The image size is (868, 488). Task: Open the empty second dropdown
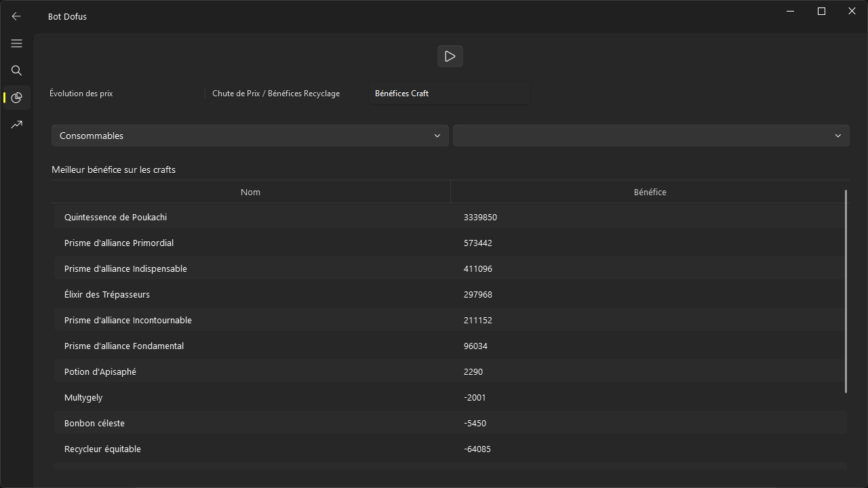[x=651, y=136]
